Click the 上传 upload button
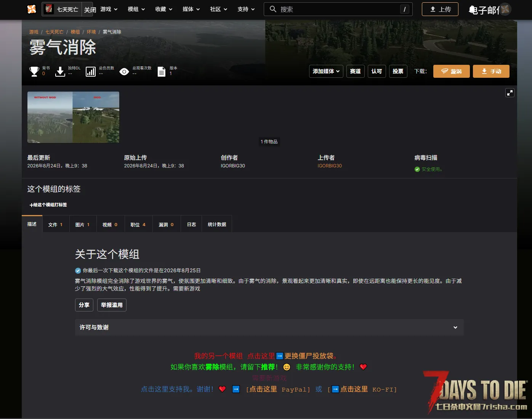This screenshot has height=419, width=532. [440, 9]
